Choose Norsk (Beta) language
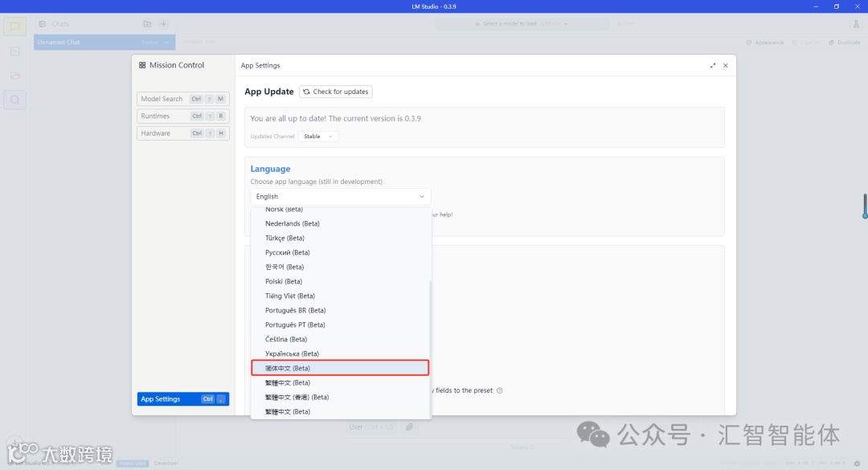This screenshot has height=470, width=868. (341, 210)
